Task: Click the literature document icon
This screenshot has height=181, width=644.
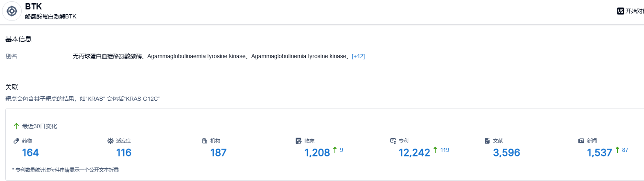Action: coord(487,141)
